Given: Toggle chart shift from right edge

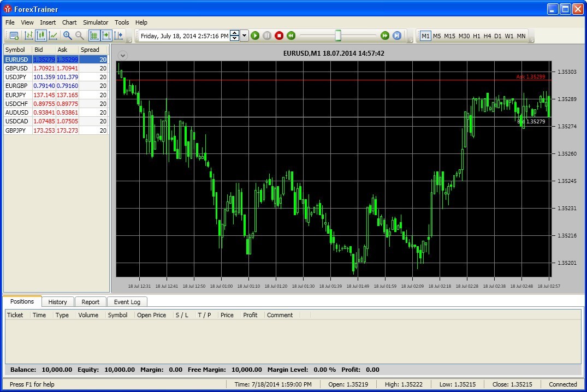Looking at the screenshot, I should point(118,36).
